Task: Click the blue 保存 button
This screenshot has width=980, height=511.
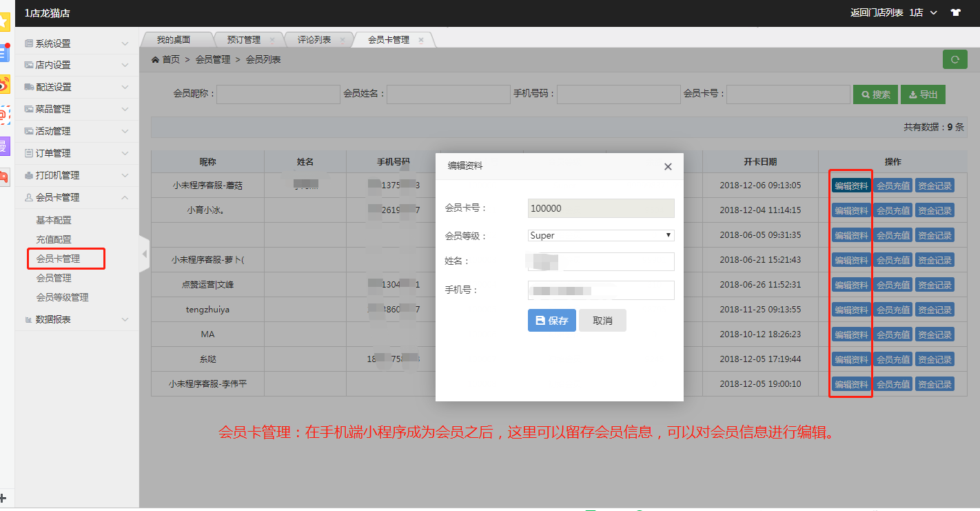Action: (551, 321)
